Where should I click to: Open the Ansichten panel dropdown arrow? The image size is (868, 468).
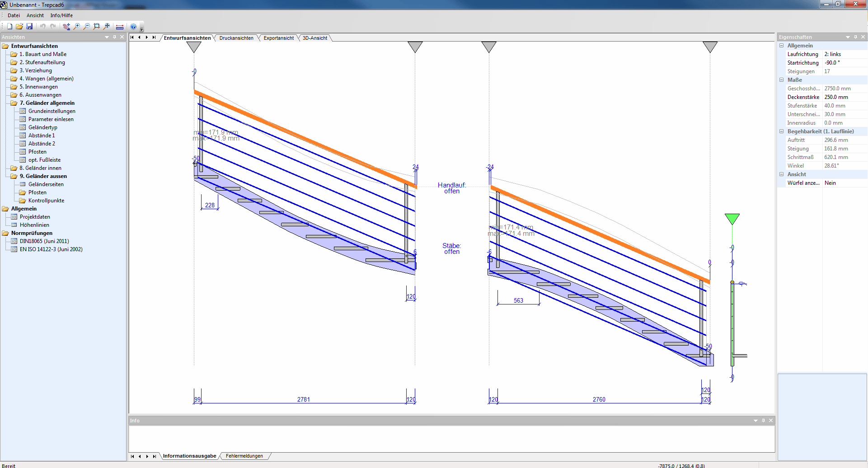(107, 37)
